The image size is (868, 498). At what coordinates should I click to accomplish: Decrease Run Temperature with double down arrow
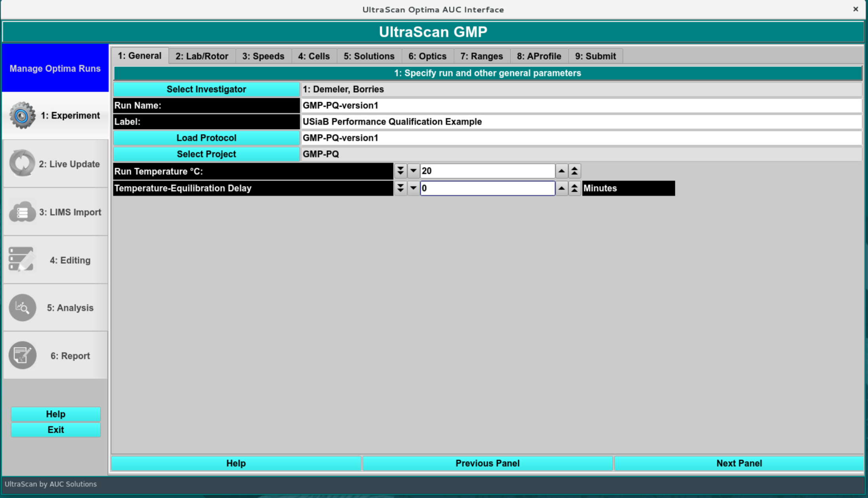(x=400, y=171)
